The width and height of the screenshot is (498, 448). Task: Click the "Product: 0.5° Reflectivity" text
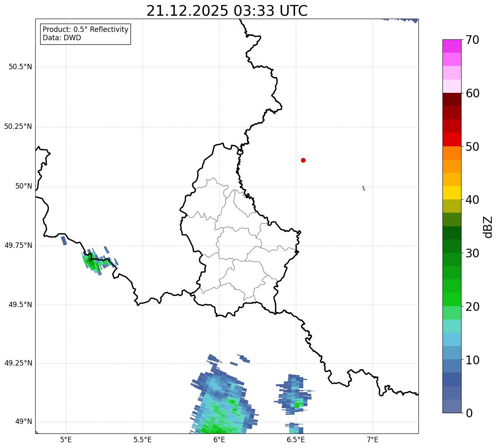(x=85, y=30)
